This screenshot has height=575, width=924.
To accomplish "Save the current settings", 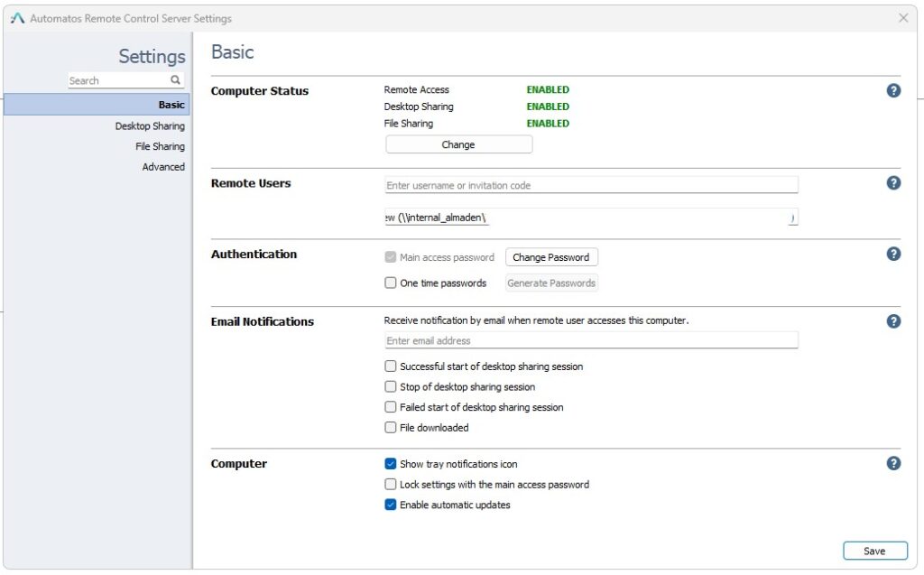I will coord(873,550).
